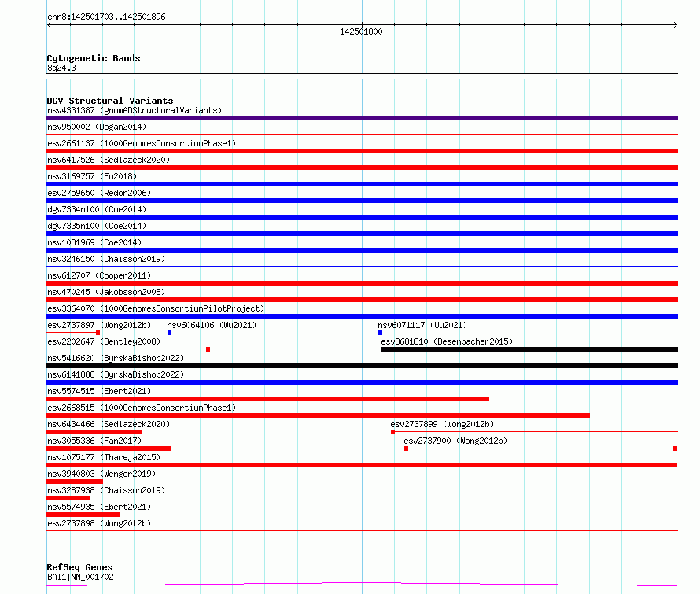This screenshot has height=594, width=700.
Task: Select nsv5416620 (ByrskaBishop2022) label
Action: point(116,358)
